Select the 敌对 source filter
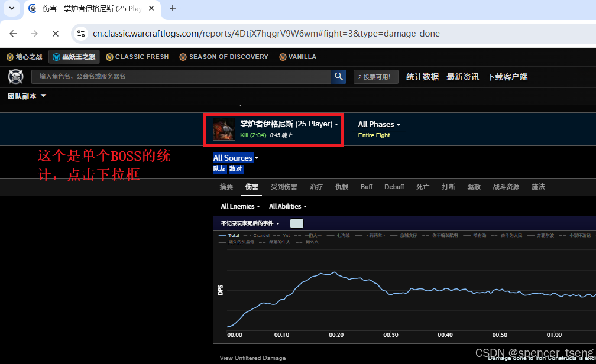Screen dimensions: 596x364 (236, 168)
